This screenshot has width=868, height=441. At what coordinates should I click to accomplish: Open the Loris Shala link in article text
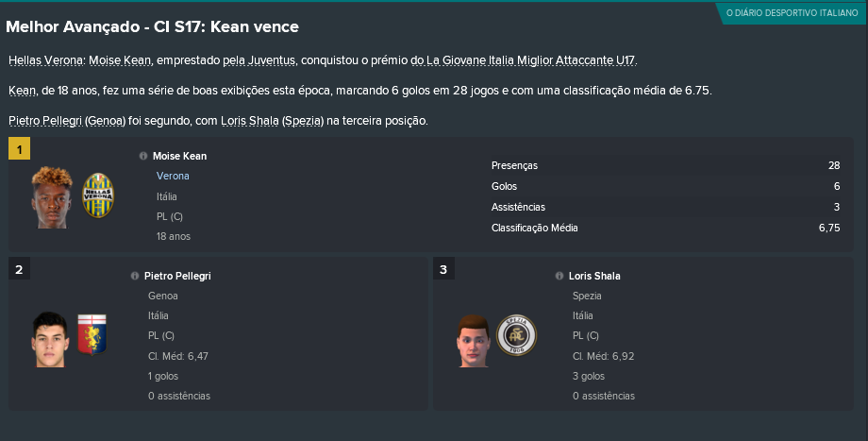(250, 121)
